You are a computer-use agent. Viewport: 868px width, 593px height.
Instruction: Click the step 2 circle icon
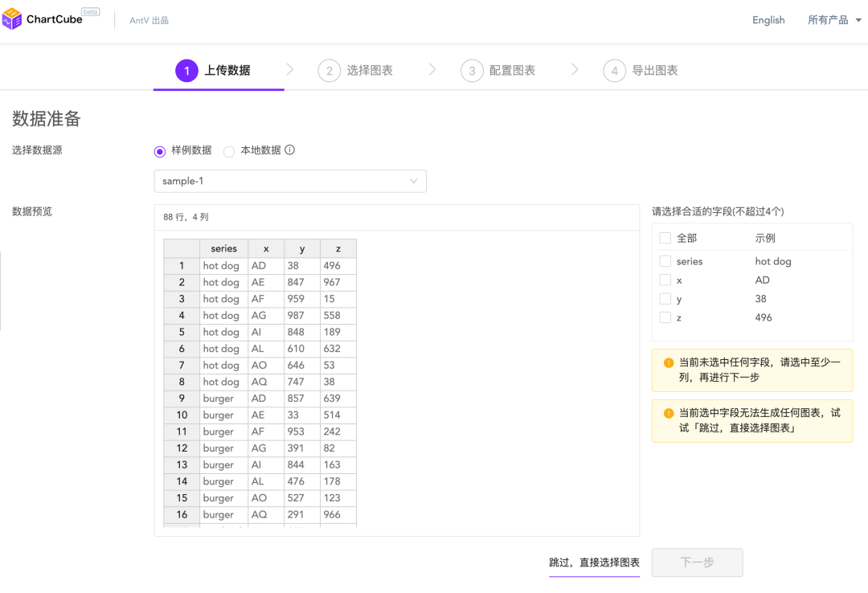[329, 71]
